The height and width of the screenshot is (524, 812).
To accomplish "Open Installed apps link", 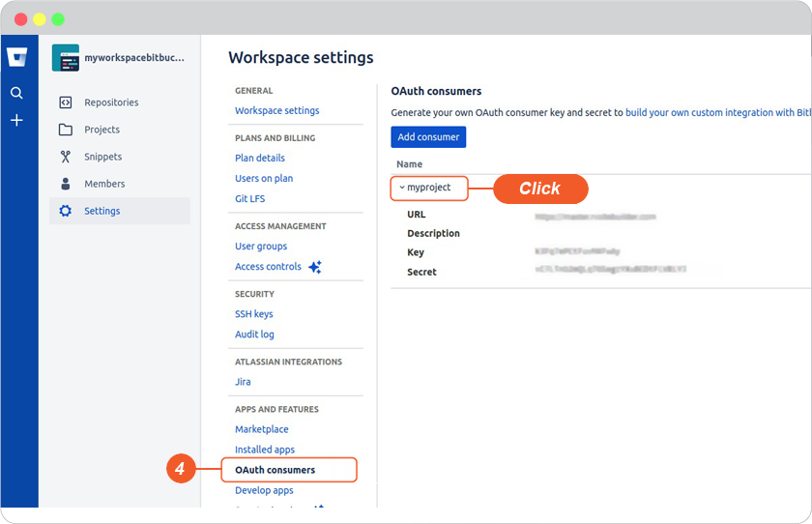I will click(x=265, y=450).
